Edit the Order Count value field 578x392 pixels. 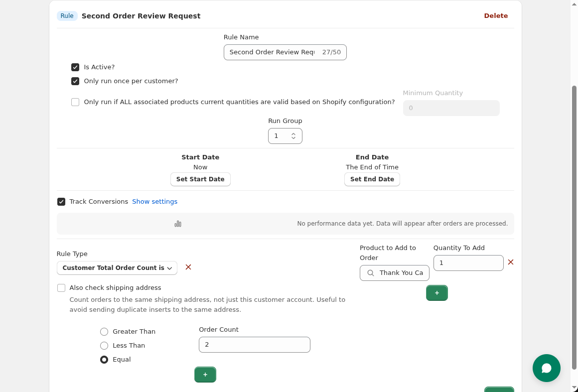(x=254, y=344)
